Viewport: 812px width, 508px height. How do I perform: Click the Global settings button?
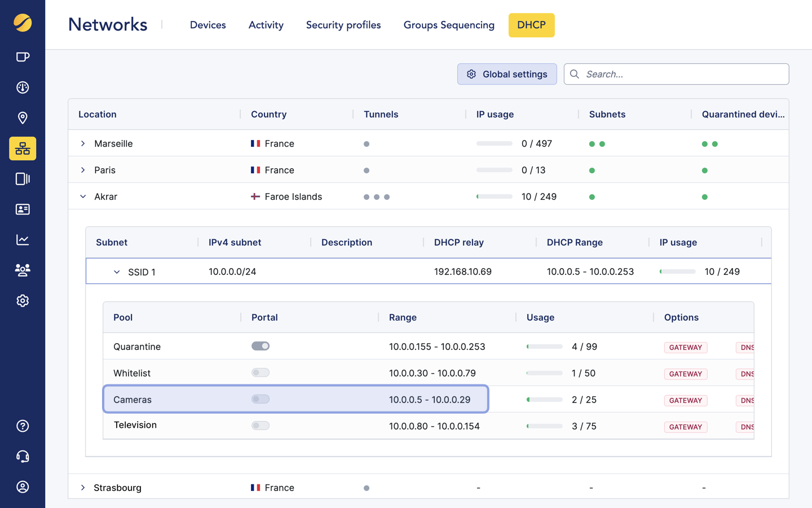point(506,74)
